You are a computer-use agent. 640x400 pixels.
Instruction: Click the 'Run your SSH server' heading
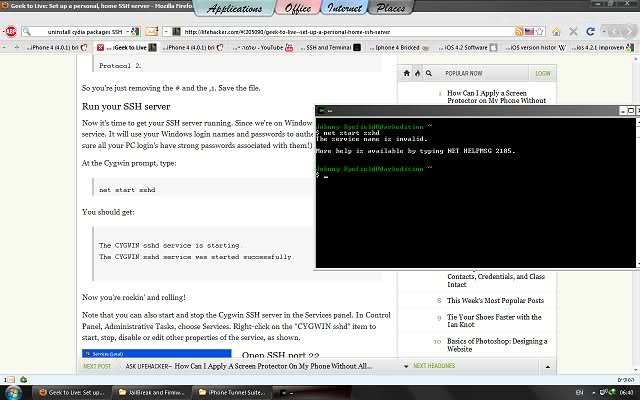pos(126,107)
